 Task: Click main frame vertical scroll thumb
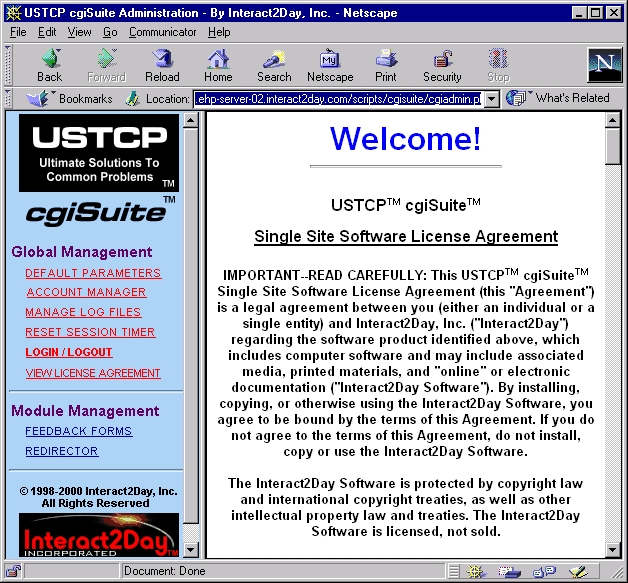pyautogui.click(x=613, y=147)
